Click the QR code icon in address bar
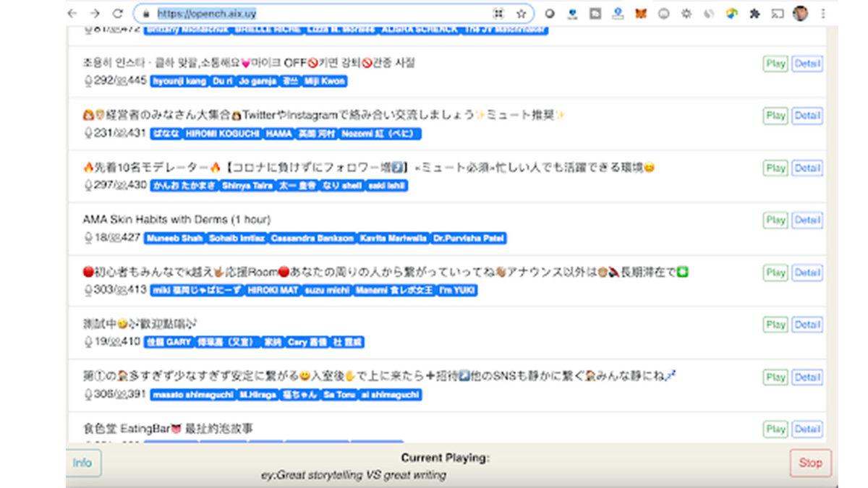 click(x=498, y=14)
